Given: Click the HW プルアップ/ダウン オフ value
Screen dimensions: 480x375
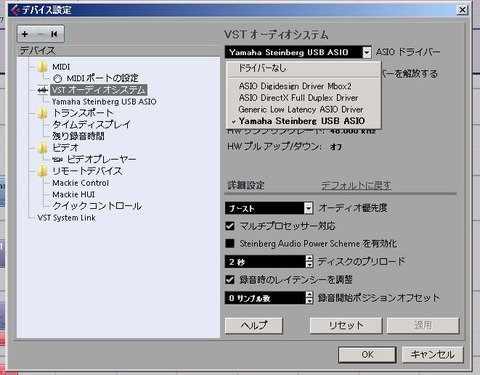Looking at the screenshot, I should point(336,147).
